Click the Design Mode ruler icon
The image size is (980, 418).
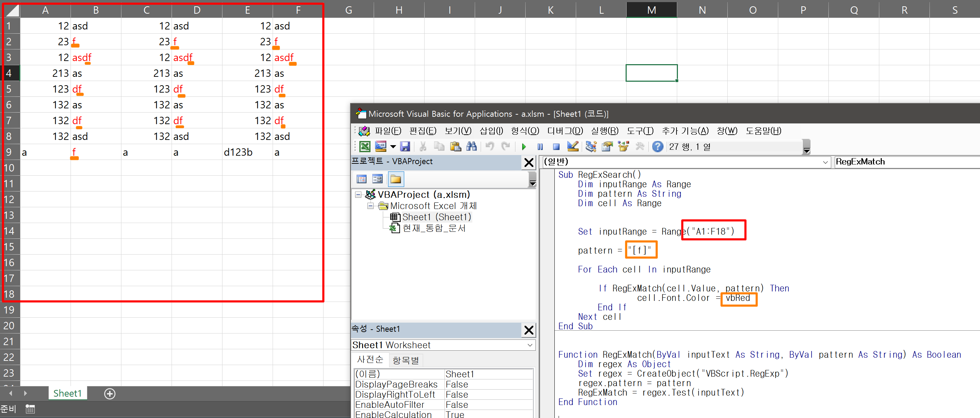coord(572,147)
